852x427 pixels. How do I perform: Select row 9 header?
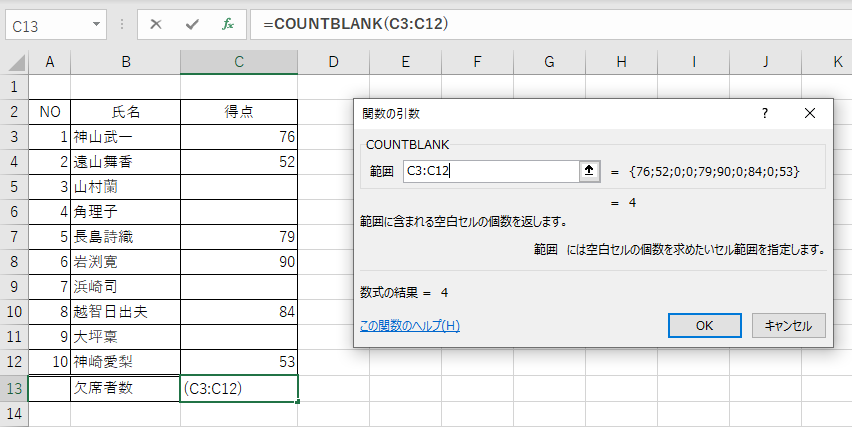point(14,287)
